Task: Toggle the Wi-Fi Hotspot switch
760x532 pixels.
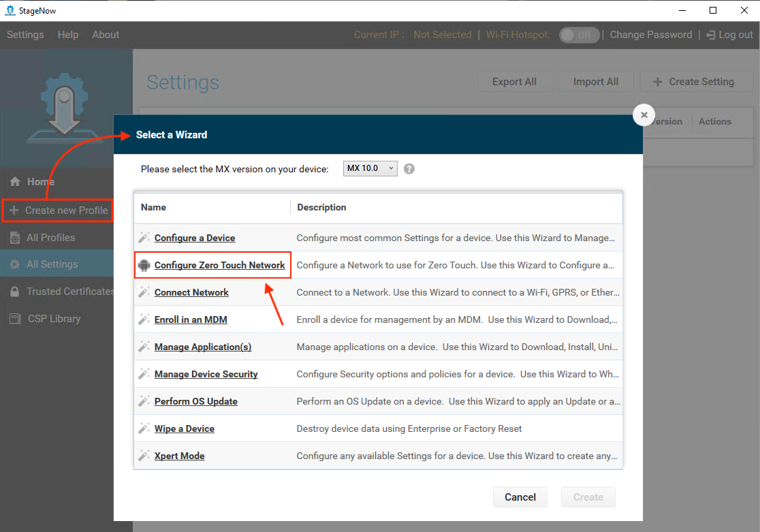Action: (579, 35)
